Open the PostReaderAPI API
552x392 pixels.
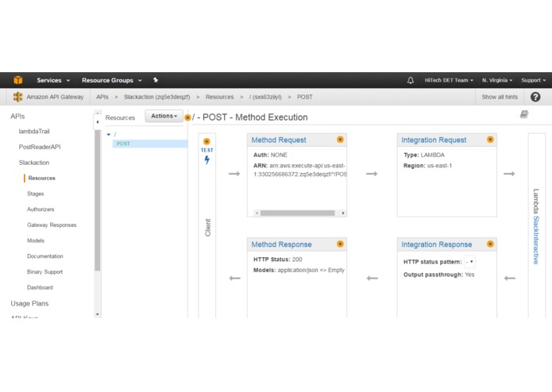pyautogui.click(x=40, y=147)
